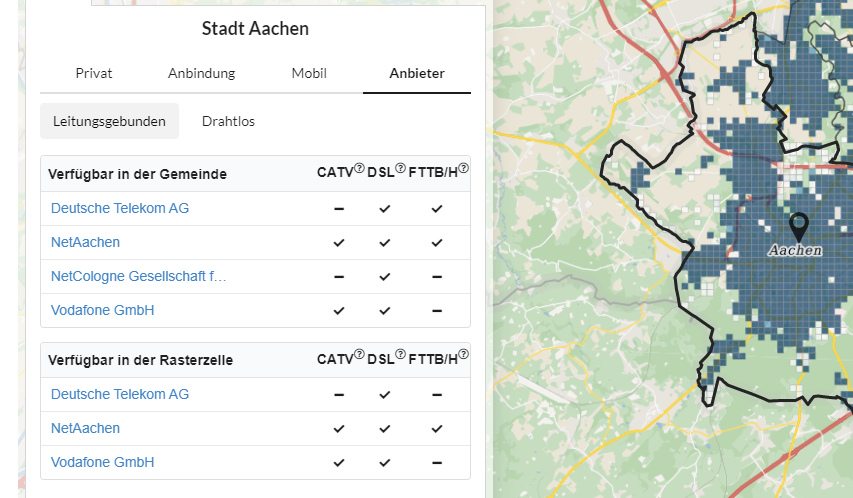This screenshot has width=853, height=498.
Task: Open Deutsche Telekom AG link in Rasterzelle table
Action: point(120,394)
